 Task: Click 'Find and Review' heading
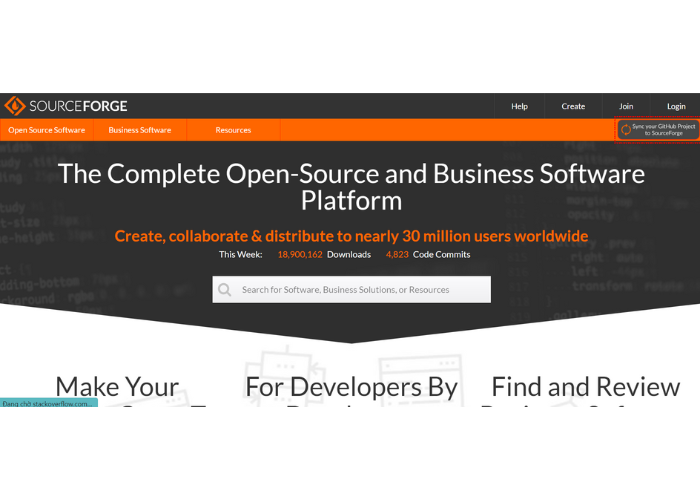coord(586,387)
